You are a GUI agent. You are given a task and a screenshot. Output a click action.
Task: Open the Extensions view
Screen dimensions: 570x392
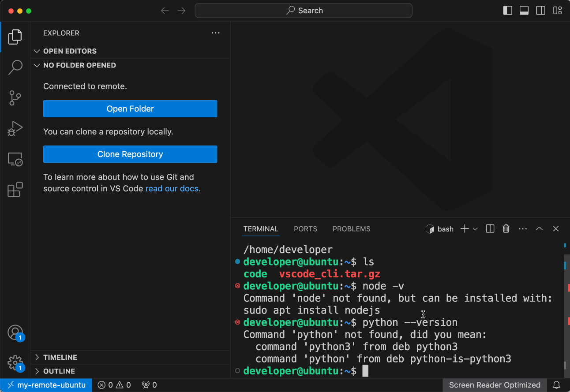pos(15,190)
